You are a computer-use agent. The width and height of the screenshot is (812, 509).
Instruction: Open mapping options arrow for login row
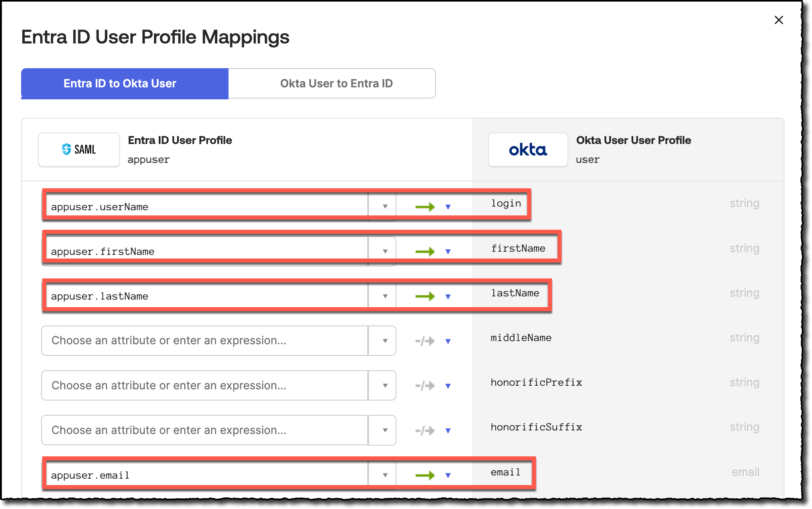pos(448,207)
